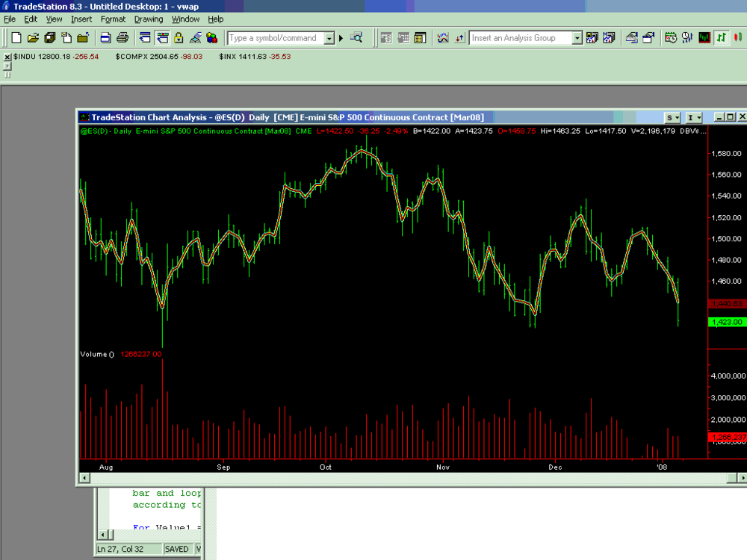Open symbol lookup magnifier icon
Screen dimensions: 747x560
point(356,38)
